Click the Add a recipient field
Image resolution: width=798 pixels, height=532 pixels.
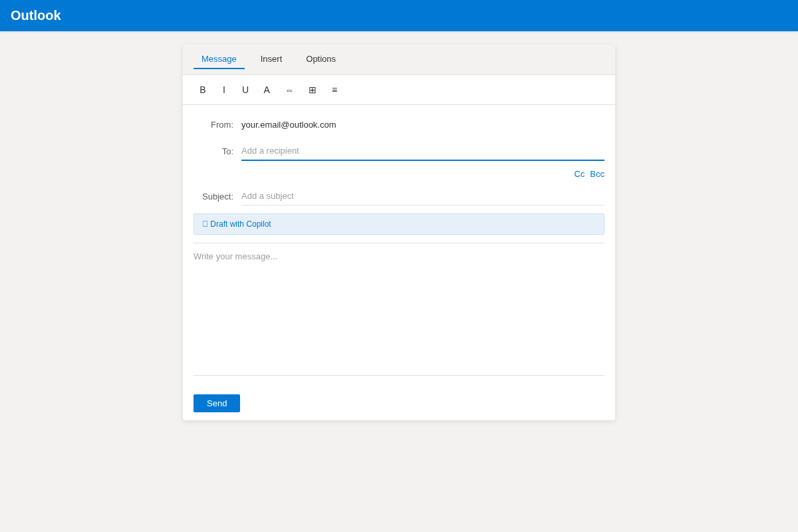coord(422,151)
